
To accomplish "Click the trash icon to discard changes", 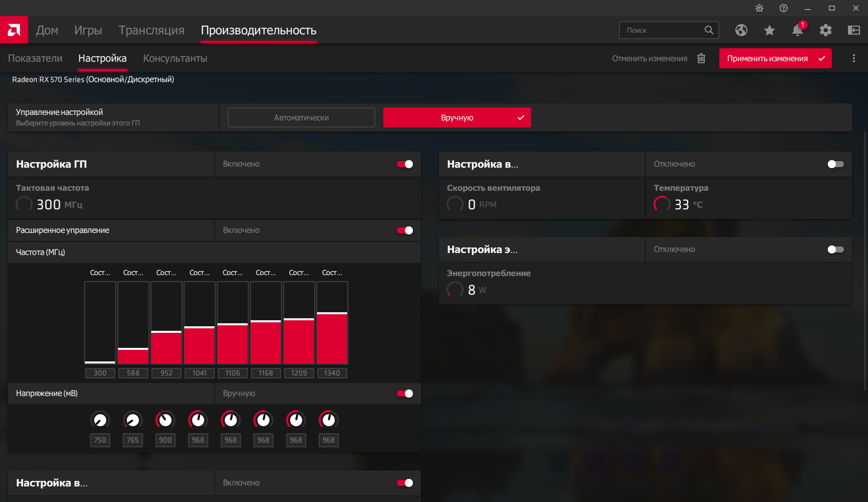I will 701,58.
